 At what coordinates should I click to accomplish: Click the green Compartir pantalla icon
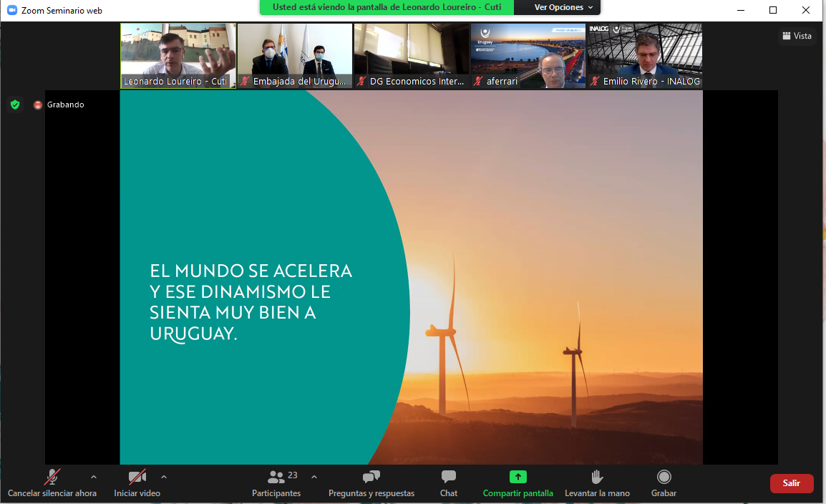coord(518,478)
